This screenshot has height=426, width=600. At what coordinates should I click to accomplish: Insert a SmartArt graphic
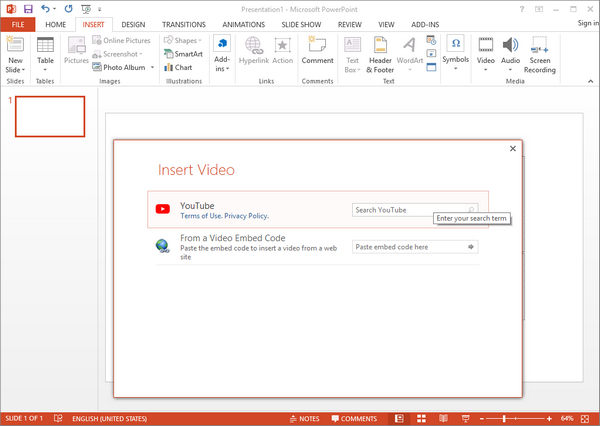(183, 54)
